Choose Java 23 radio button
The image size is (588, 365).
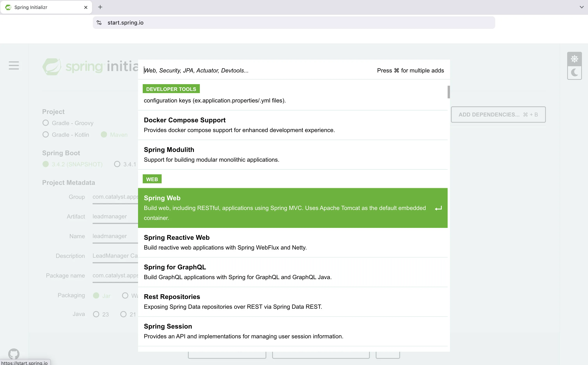coord(96,314)
